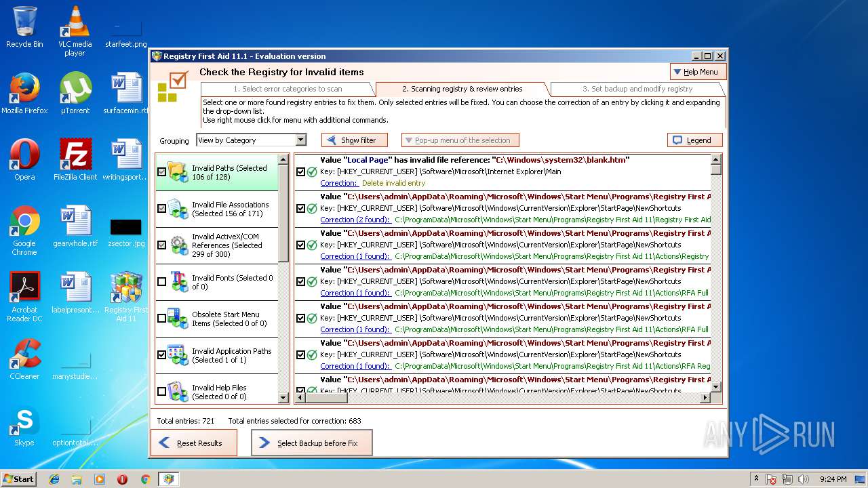868x488 pixels.
Task: Click the 9:24 PM taskbar clock
Action: tap(833, 479)
